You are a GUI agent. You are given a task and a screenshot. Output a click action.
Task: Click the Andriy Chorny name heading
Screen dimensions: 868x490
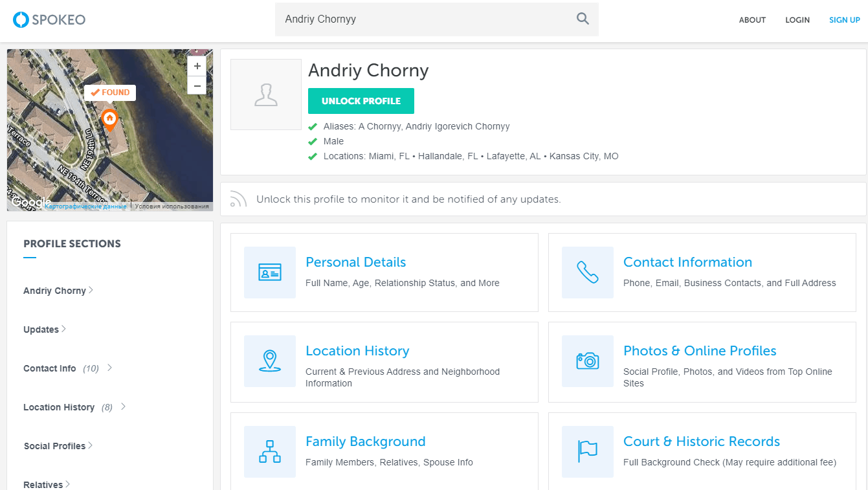368,70
